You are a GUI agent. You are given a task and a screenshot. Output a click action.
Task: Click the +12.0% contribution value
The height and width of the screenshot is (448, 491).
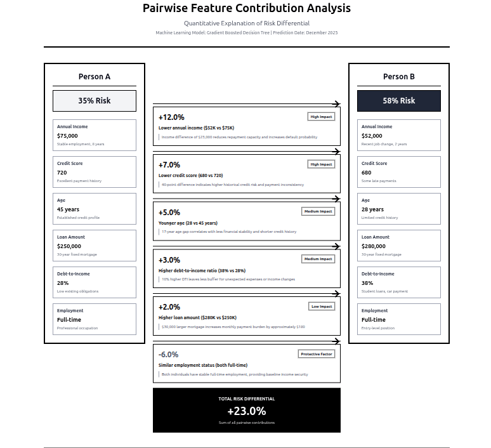171,117
